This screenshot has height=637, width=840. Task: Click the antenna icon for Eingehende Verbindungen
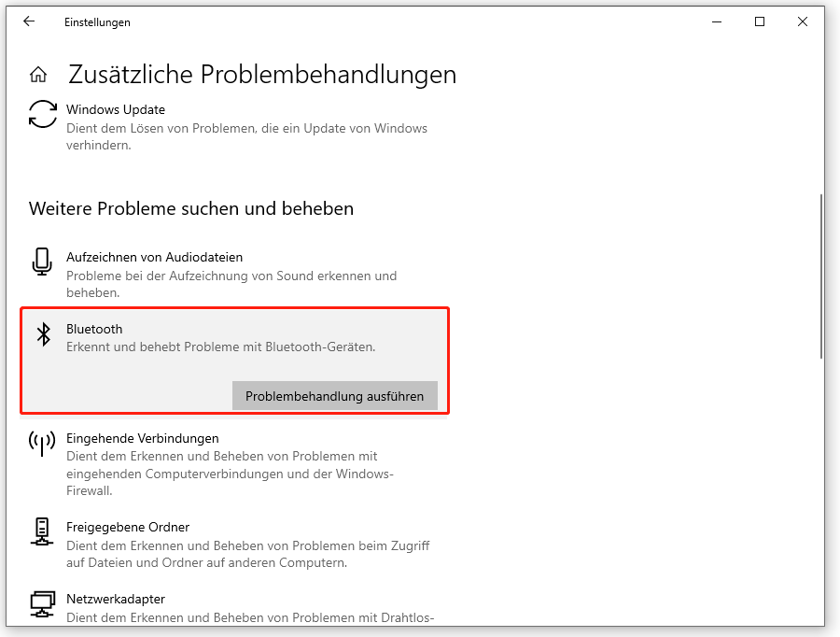point(43,443)
